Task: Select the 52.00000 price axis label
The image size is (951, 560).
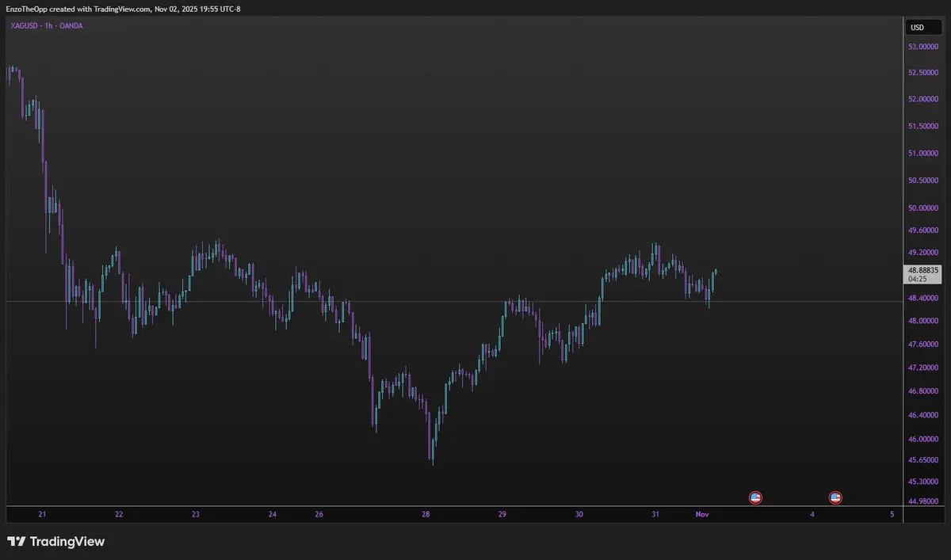Action: 923,99
